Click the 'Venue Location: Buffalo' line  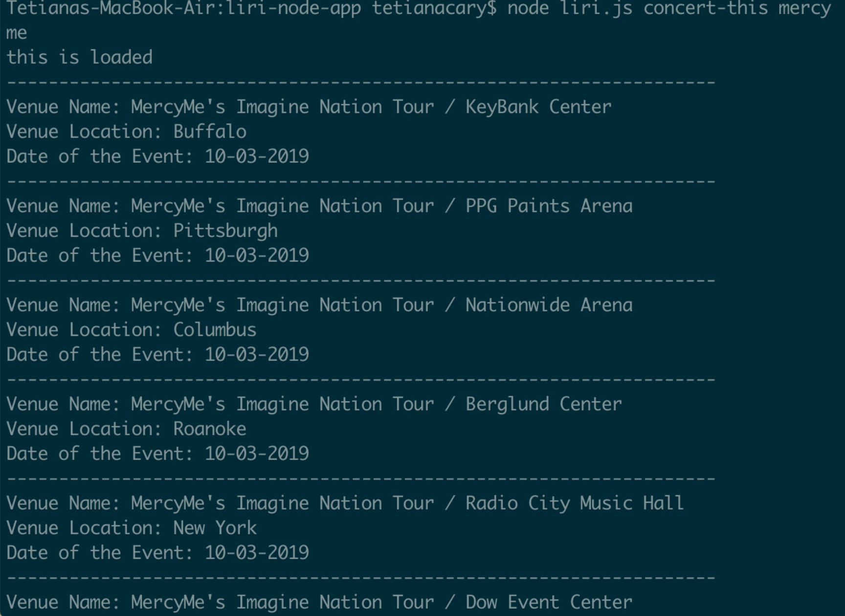tap(126, 132)
